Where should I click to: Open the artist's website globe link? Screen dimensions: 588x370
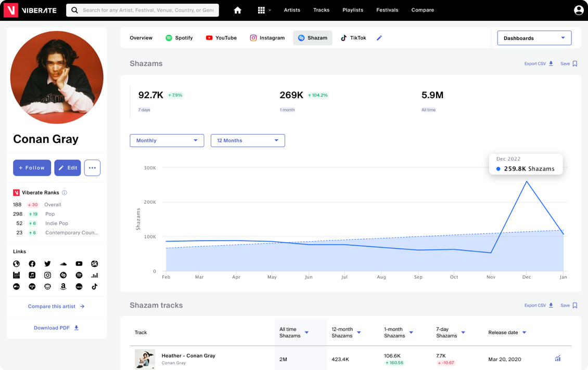(x=17, y=263)
